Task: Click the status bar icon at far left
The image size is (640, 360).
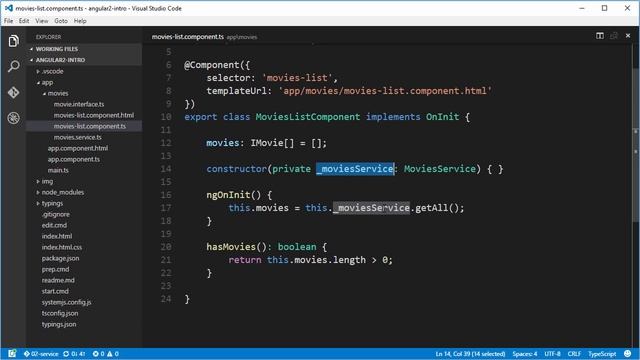Action: (12, 353)
